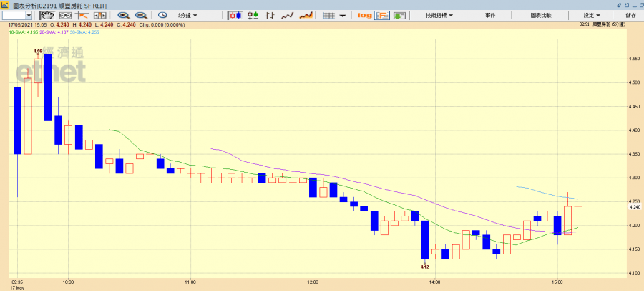
Task: Open the 事件 events menu
Action: (x=490, y=14)
